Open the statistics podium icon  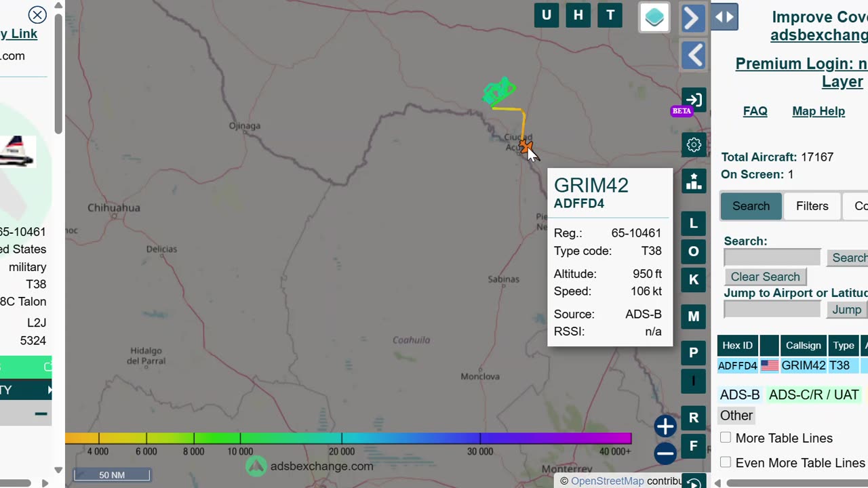pos(693,181)
